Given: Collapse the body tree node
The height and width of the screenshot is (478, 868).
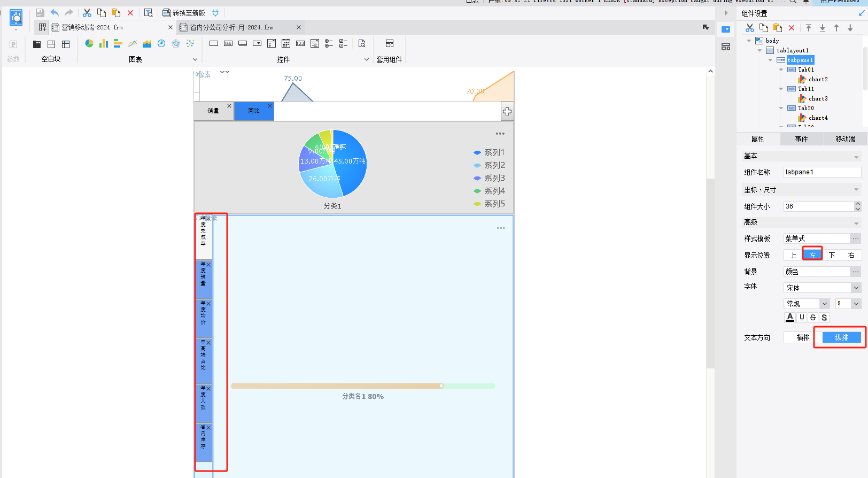Looking at the screenshot, I should (x=749, y=41).
